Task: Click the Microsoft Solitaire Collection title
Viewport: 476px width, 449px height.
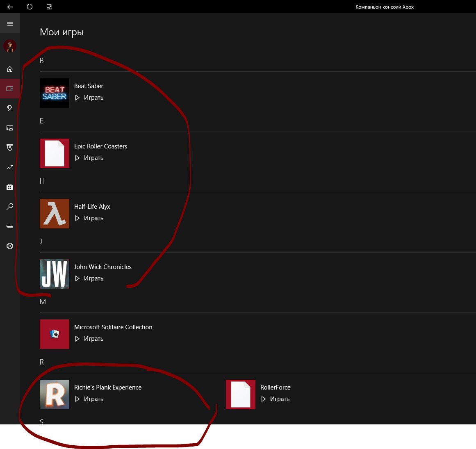Action: click(113, 327)
